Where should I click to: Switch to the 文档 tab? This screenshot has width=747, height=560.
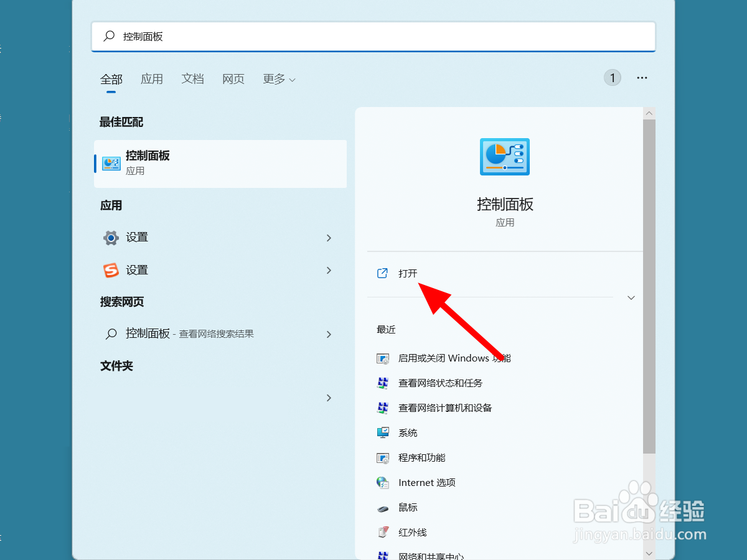point(193,79)
